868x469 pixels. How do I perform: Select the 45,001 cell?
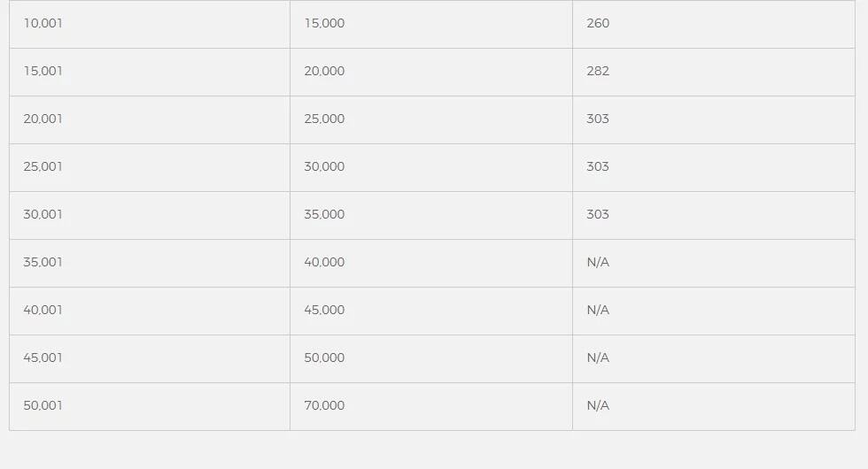pyautogui.click(x=150, y=359)
